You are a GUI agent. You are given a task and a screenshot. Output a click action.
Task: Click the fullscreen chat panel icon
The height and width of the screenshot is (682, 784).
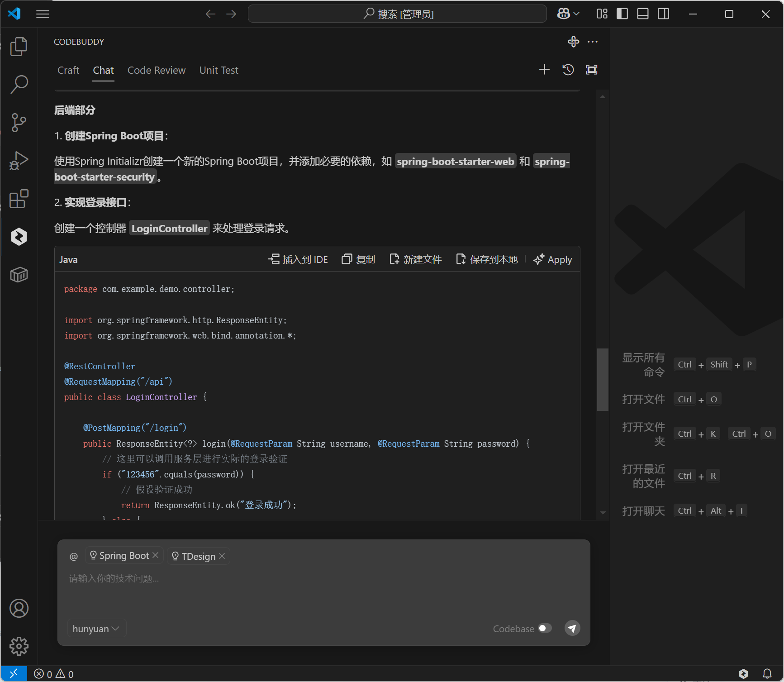coord(591,70)
